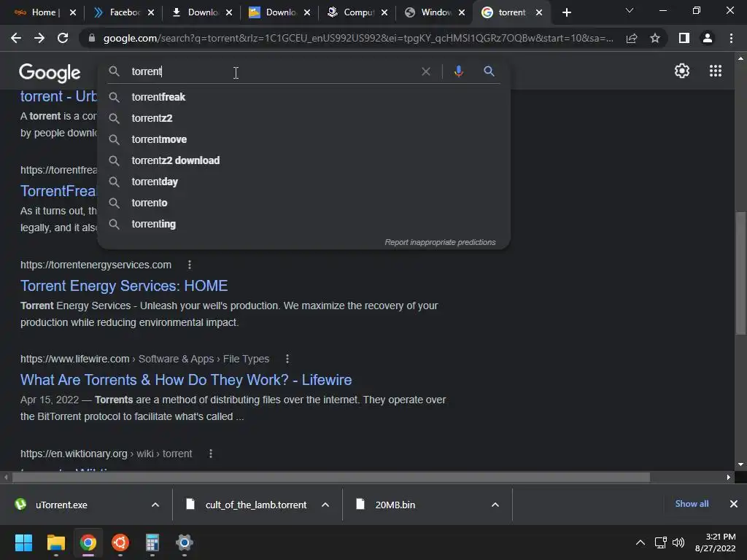Open Settings gear from taskbar
This screenshot has width=747, height=560.
(x=185, y=542)
